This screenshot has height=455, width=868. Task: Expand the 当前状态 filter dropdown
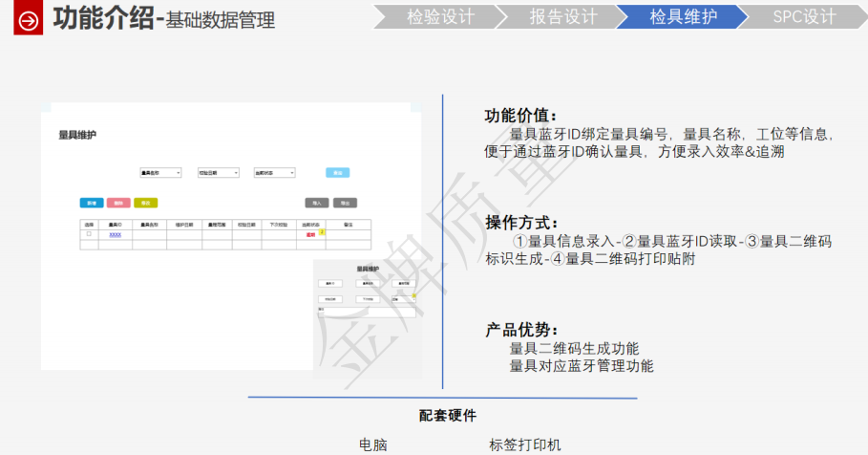click(274, 173)
